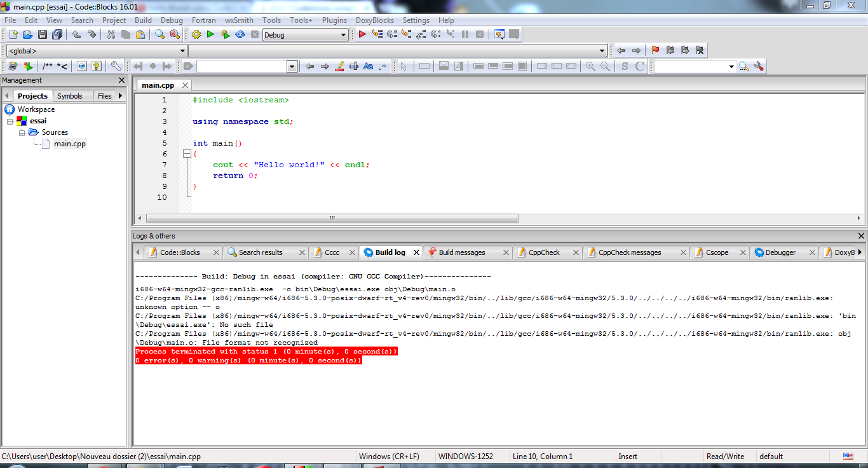Save all files
The image size is (868, 468).
pos(57,34)
